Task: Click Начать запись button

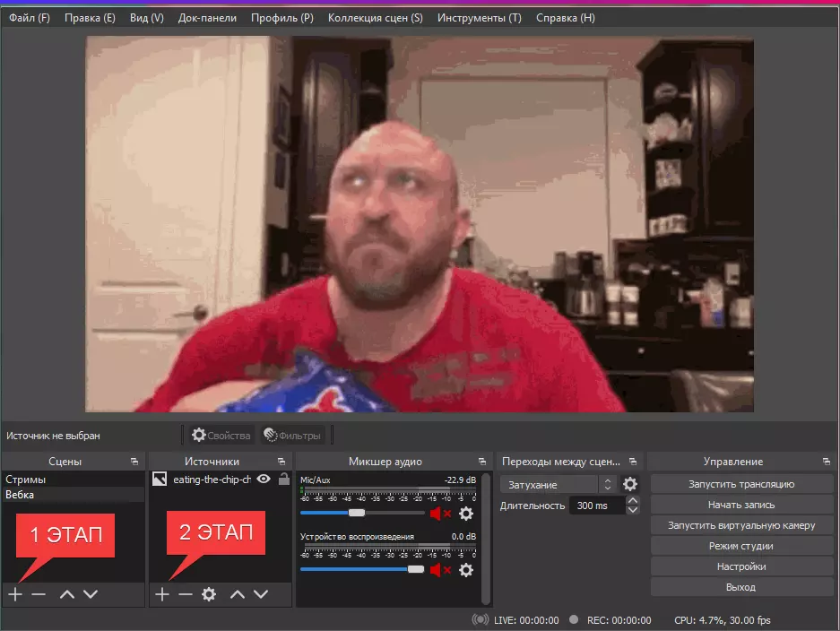Action: pyautogui.click(x=741, y=505)
